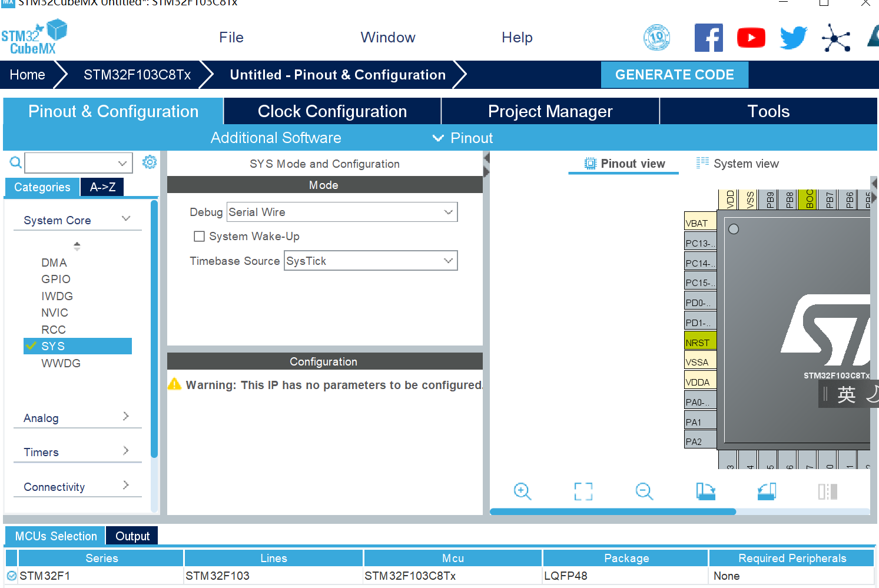Open the Output tab
This screenshot has width=879, height=588.
point(132,536)
